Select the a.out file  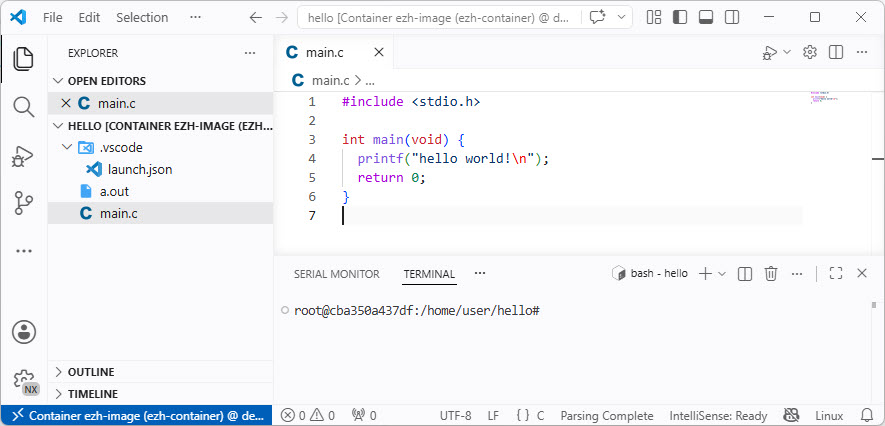coord(160,191)
